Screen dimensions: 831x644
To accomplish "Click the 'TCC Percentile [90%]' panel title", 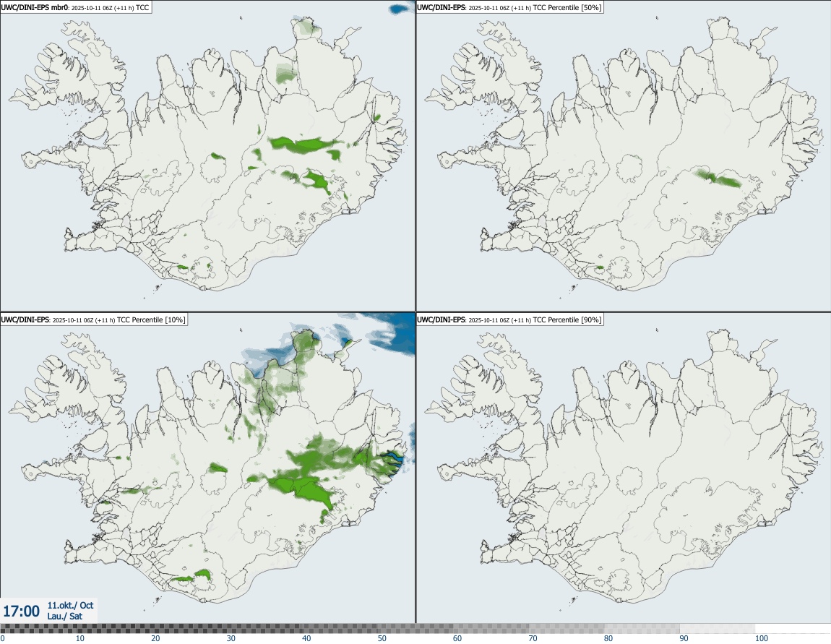I will tap(509, 319).
